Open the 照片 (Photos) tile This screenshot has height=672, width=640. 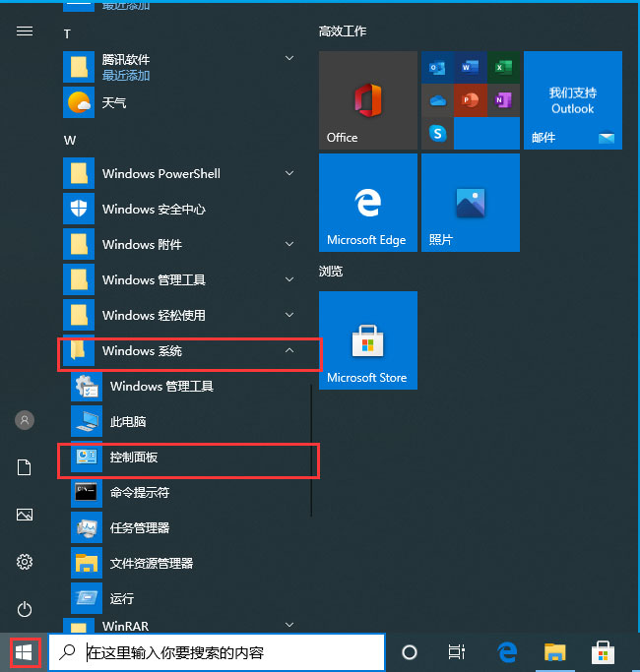point(470,203)
